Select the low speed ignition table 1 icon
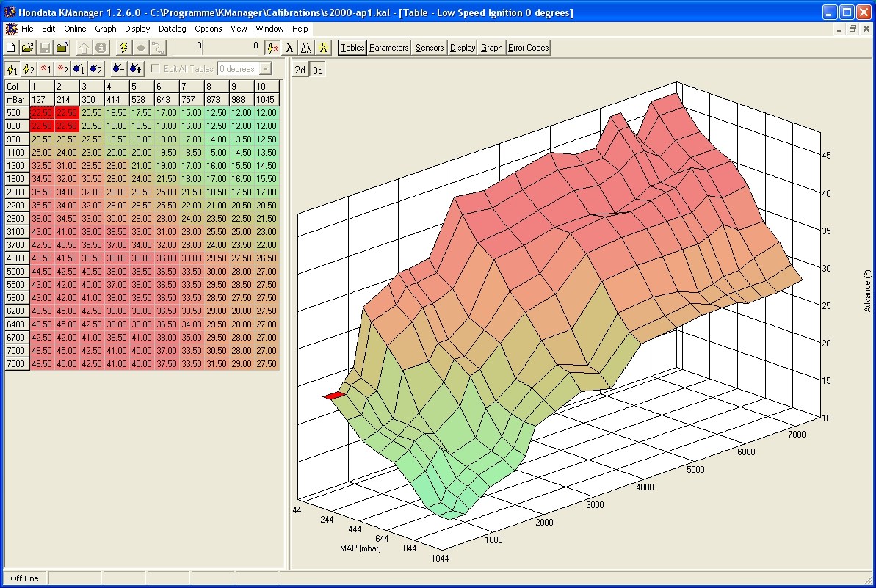The width and height of the screenshot is (876, 588). [x=12, y=69]
